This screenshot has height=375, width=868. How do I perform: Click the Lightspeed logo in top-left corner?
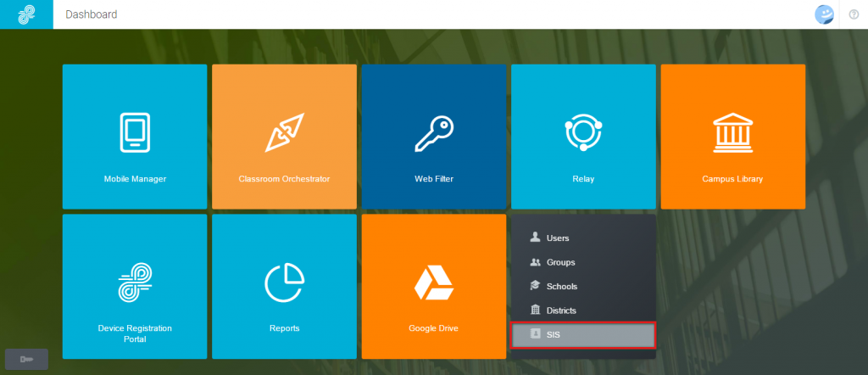pyautogui.click(x=26, y=14)
